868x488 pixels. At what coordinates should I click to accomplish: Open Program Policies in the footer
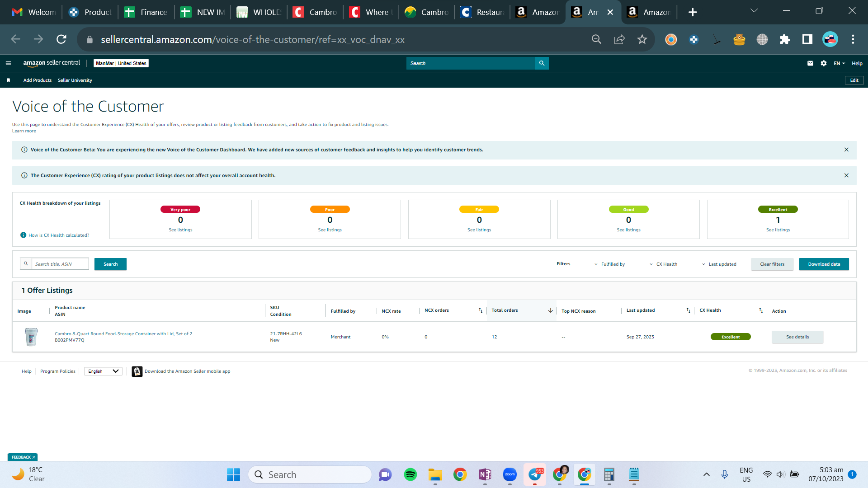pos(58,371)
